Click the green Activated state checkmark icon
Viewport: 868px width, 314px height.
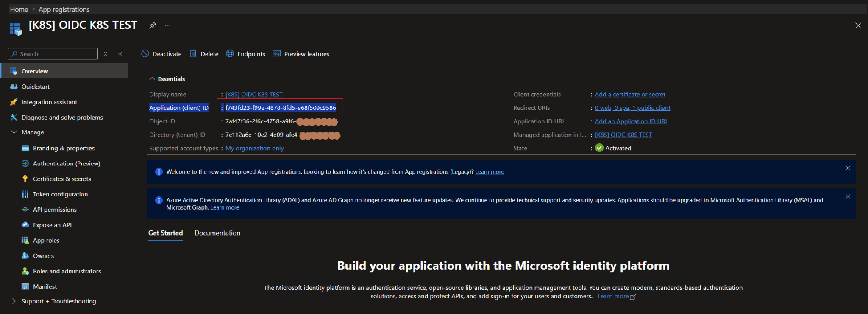599,148
